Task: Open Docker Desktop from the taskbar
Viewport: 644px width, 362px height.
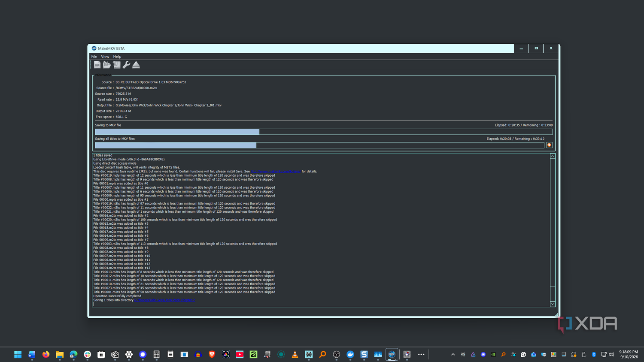Action: coord(350,354)
